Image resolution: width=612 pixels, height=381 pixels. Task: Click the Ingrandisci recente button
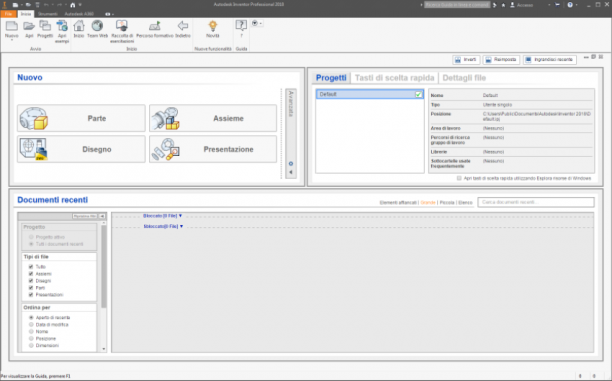pyautogui.click(x=550, y=60)
